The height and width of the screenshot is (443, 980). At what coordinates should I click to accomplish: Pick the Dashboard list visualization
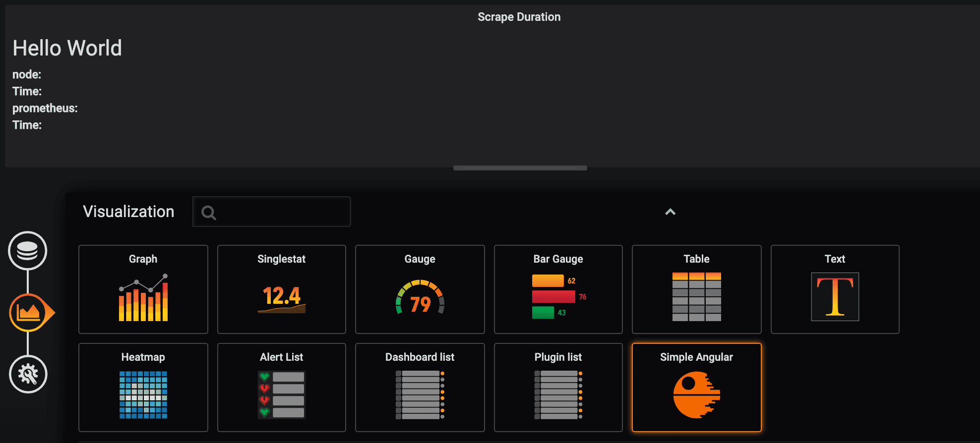pyautogui.click(x=420, y=388)
